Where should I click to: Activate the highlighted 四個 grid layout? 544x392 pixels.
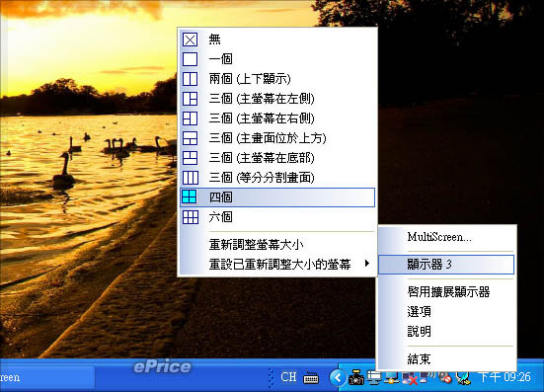[277, 197]
